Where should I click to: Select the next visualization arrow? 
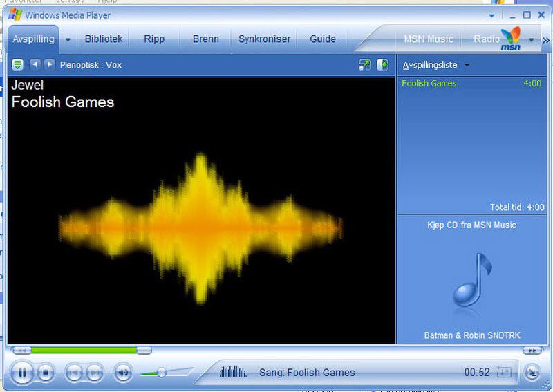click(49, 64)
